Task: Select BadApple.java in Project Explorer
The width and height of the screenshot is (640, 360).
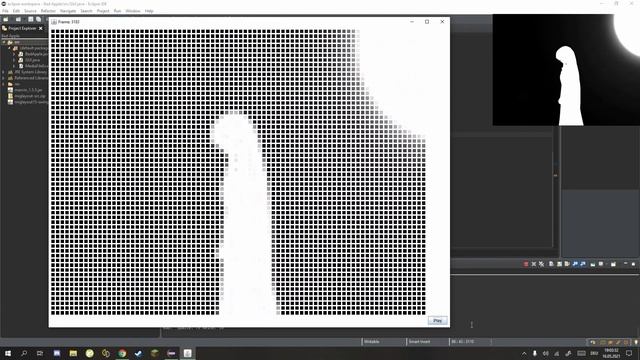Action: tap(36, 54)
